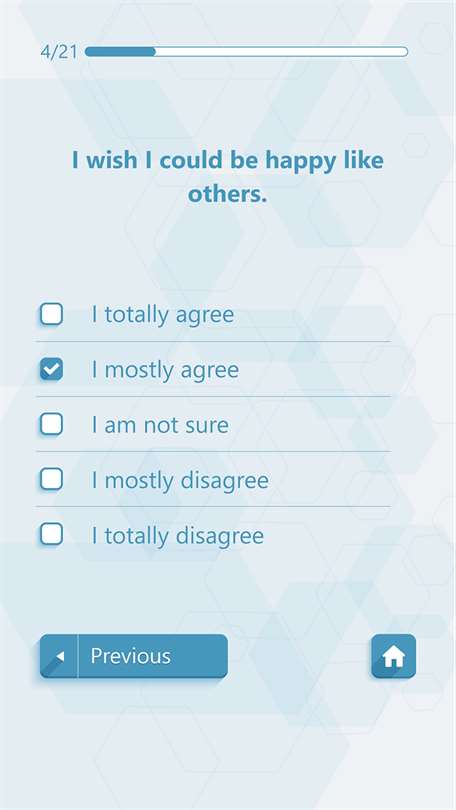456x810 pixels.
Task: Select the 'I am not sure' answer label
Action: pos(160,425)
